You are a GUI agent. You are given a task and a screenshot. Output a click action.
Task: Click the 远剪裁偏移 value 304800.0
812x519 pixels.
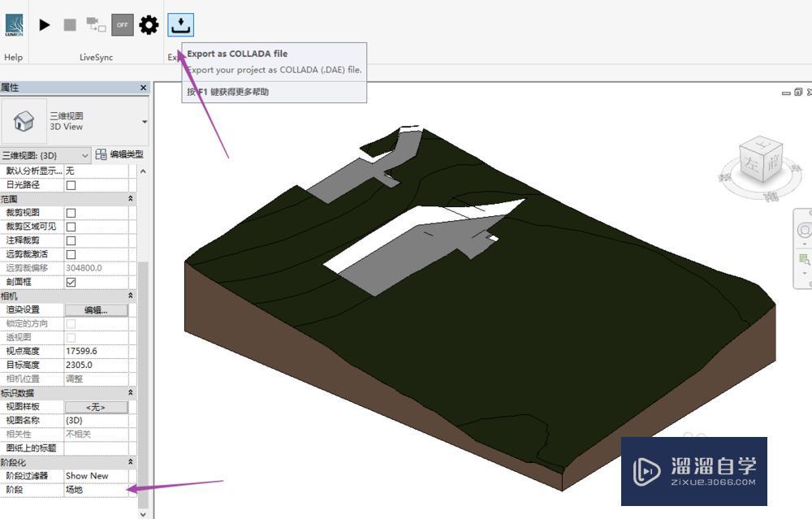[97, 268]
